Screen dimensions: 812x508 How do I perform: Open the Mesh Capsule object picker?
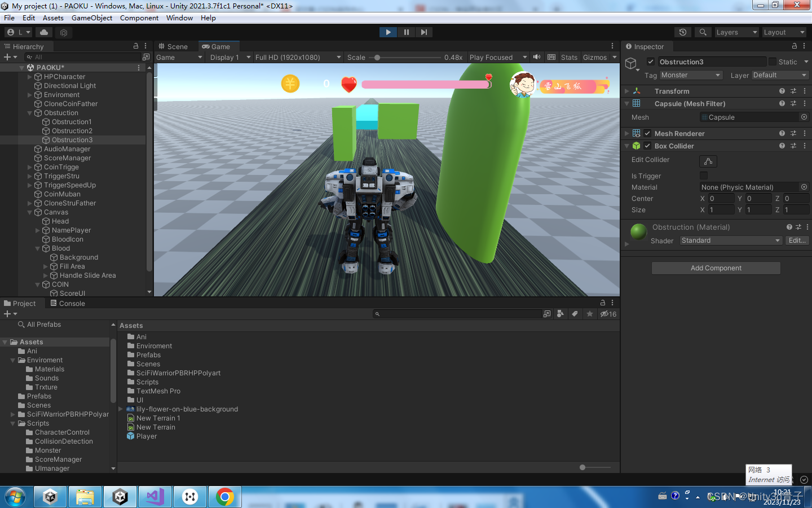coord(804,117)
